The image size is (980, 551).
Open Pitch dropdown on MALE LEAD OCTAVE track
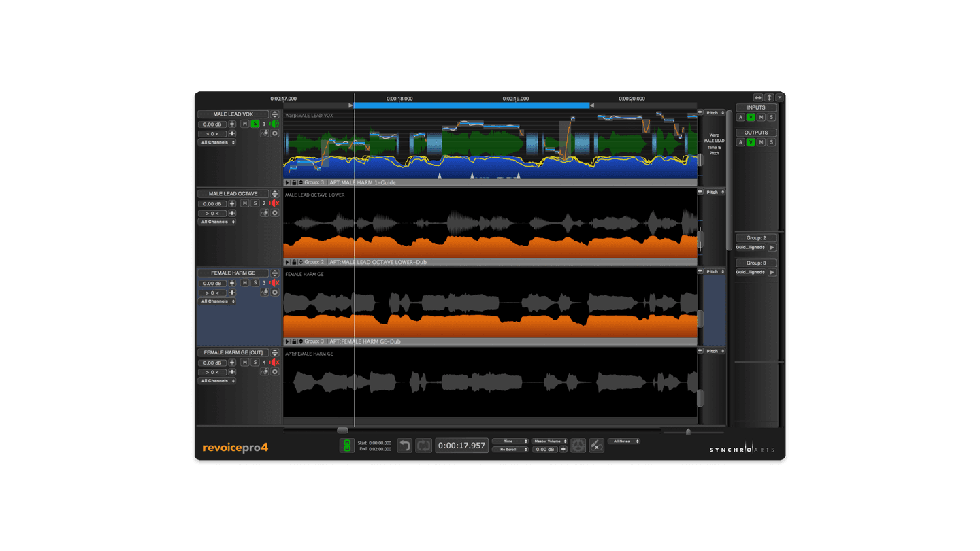point(715,193)
